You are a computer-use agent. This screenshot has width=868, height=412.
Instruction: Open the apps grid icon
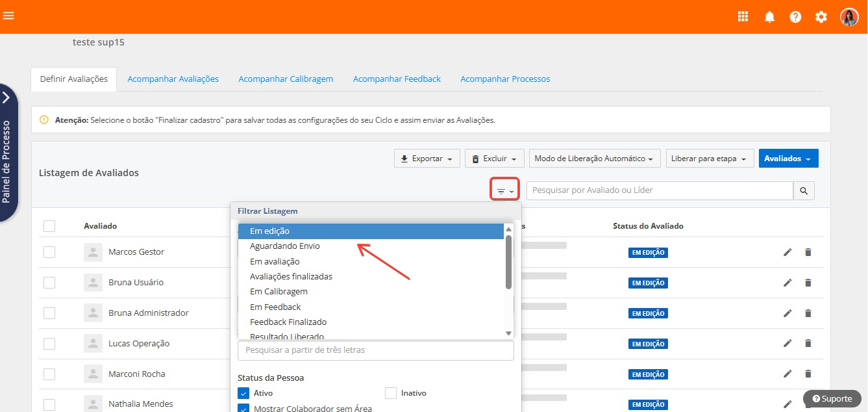point(743,17)
